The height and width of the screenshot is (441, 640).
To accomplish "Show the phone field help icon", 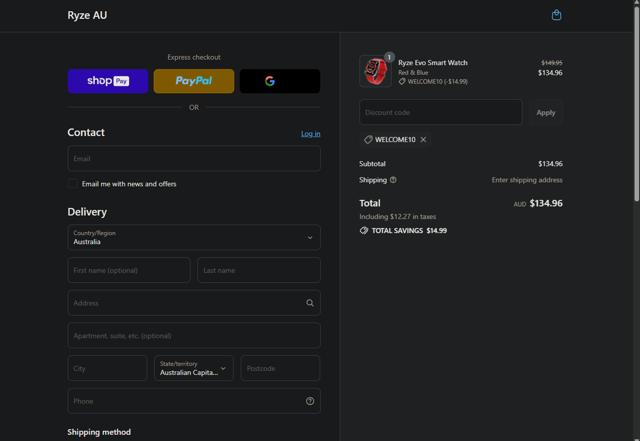I will [310, 401].
